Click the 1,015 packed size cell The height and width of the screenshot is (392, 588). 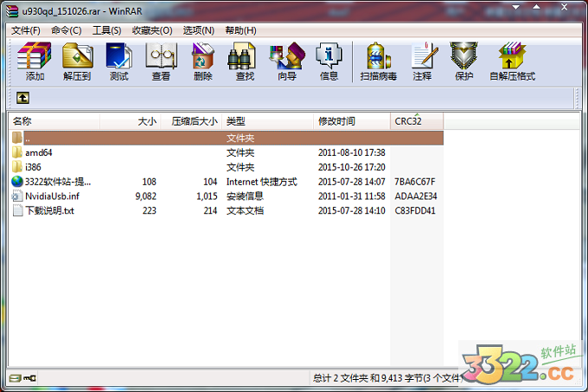tap(207, 196)
